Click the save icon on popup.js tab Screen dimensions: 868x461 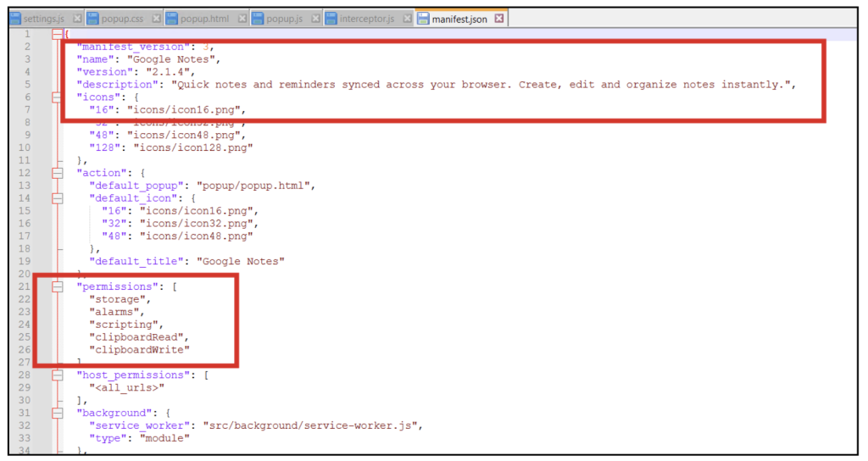coord(258,19)
